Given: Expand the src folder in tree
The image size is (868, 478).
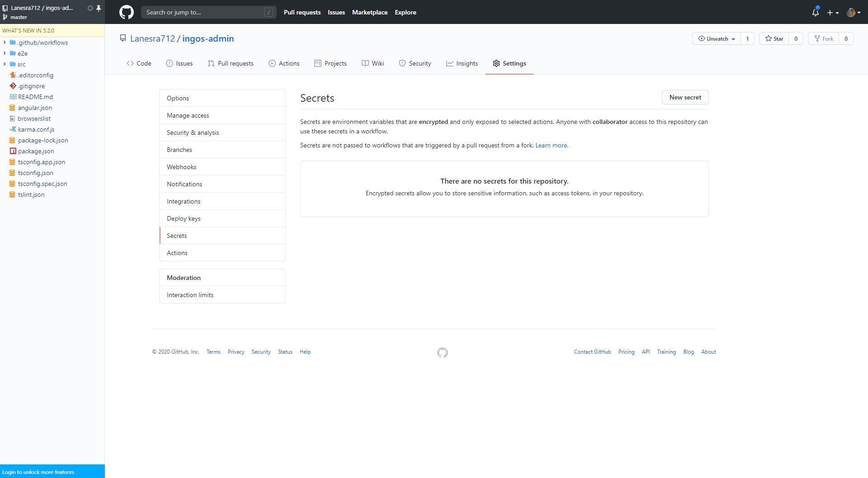Looking at the screenshot, I should [x=5, y=64].
